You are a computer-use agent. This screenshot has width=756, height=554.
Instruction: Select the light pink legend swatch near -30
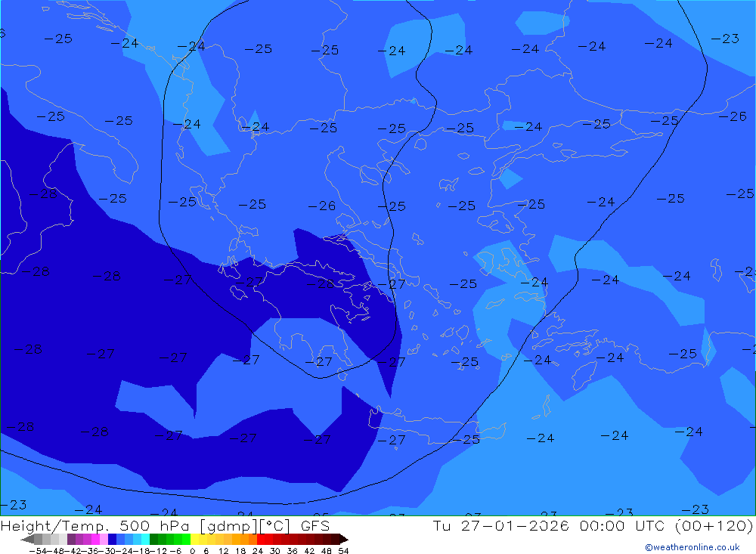tap(104, 539)
